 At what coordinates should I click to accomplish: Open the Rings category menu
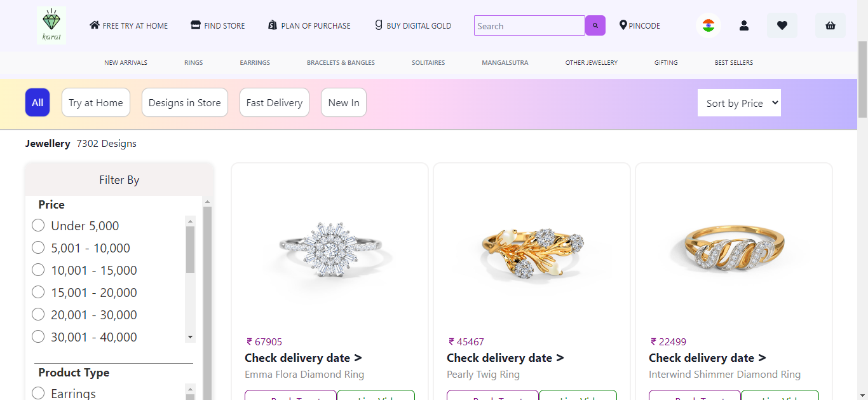[x=193, y=62]
